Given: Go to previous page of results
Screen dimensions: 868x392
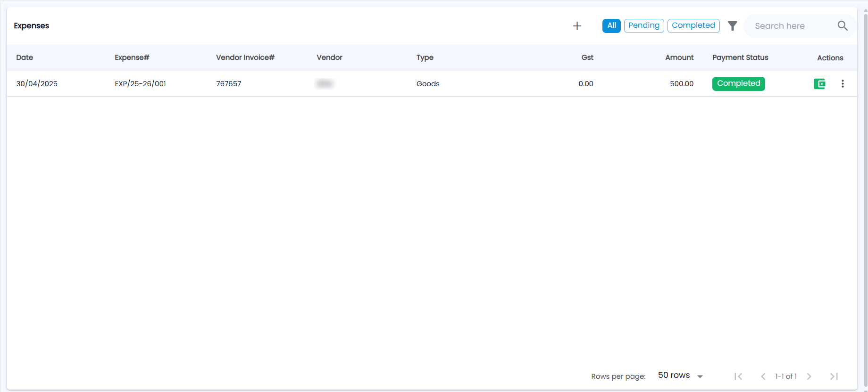Looking at the screenshot, I should tap(763, 376).
